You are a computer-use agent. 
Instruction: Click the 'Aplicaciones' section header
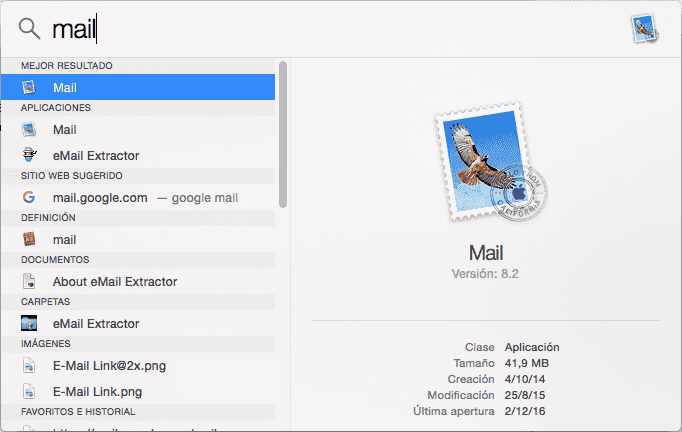(x=56, y=107)
